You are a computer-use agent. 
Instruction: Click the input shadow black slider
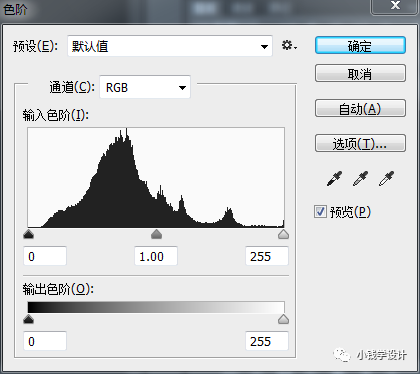click(29, 234)
